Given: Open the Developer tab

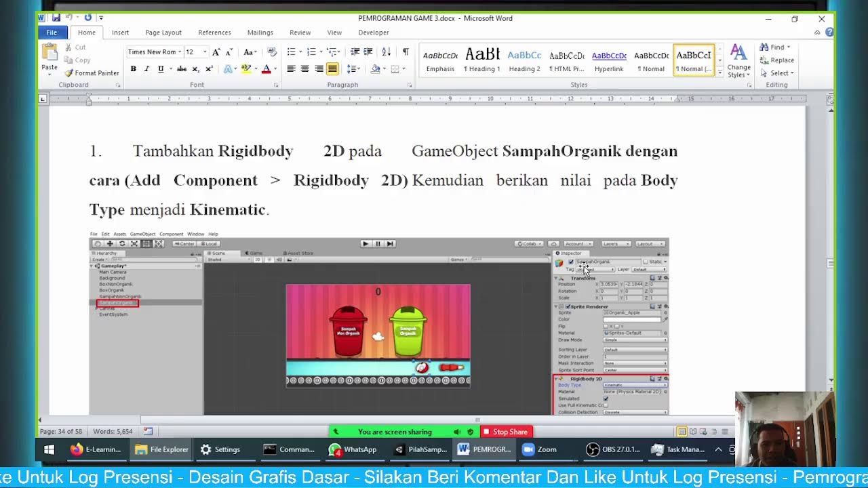Looking at the screenshot, I should pyautogui.click(x=374, y=33).
